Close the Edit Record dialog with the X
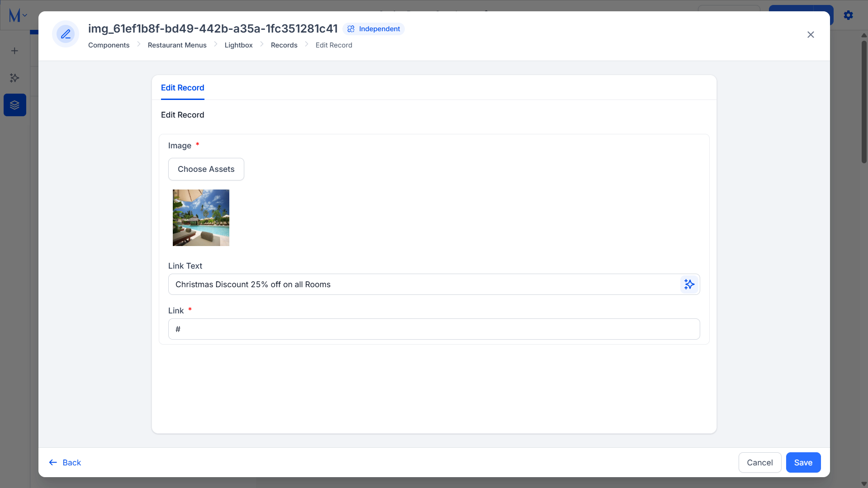The image size is (868, 488). click(x=811, y=35)
